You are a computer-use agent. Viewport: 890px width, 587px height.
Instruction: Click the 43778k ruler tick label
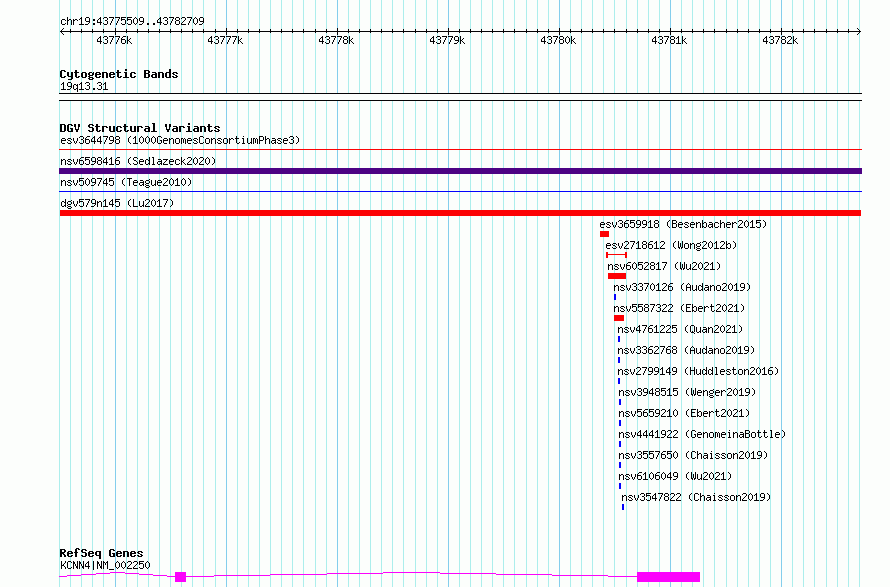coord(336,40)
